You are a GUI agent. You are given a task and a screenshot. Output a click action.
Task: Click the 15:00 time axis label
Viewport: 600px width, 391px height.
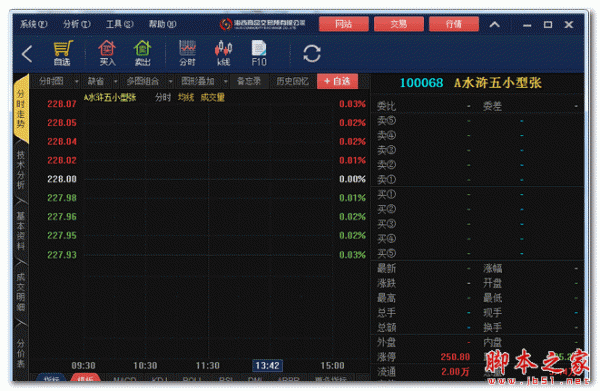(x=332, y=366)
